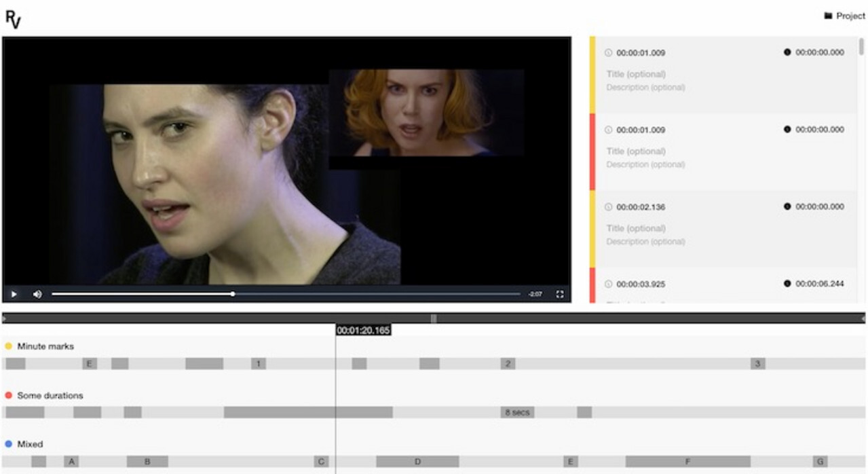Click the blue Mixed track dot
Image resolution: width=868 pixels, height=474 pixels.
(9, 444)
